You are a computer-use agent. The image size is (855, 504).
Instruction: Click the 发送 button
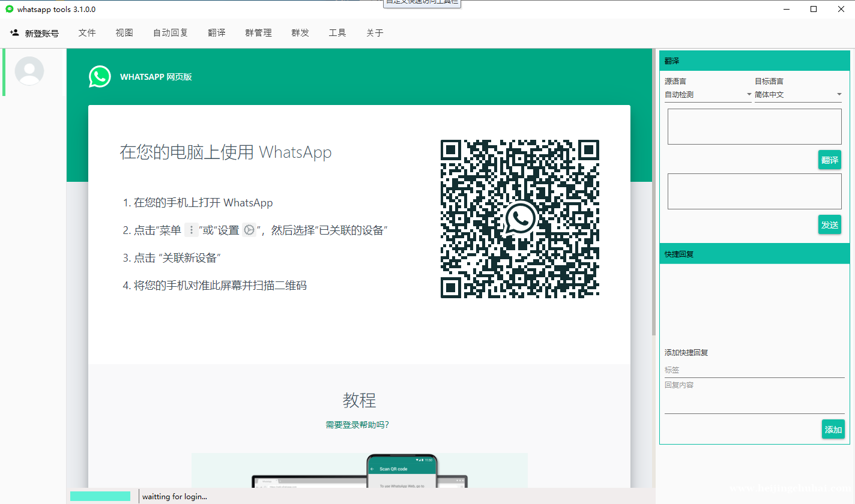click(x=830, y=225)
